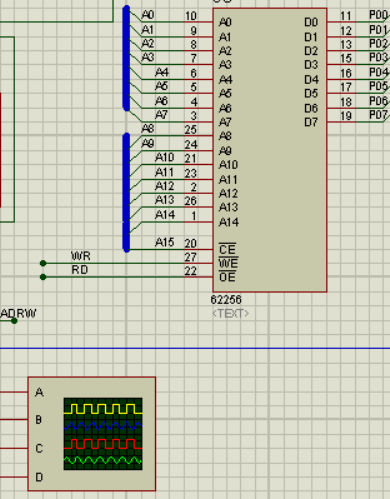390x499 pixels.
Task: Select the lower blue address bus
Action: [x=126, y=192]
